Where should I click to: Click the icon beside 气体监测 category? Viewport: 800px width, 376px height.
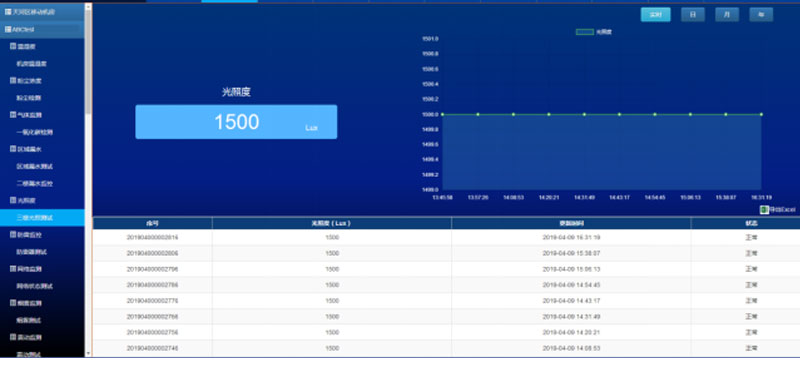[13, 115]
